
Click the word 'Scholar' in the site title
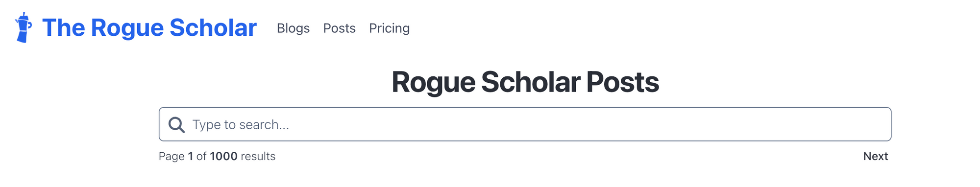coord(213,28)
